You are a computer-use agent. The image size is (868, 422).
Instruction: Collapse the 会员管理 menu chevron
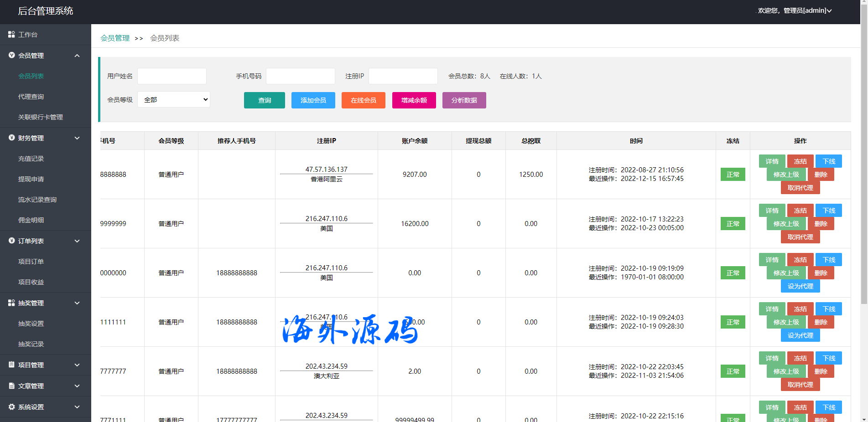[x=77, y=56]
